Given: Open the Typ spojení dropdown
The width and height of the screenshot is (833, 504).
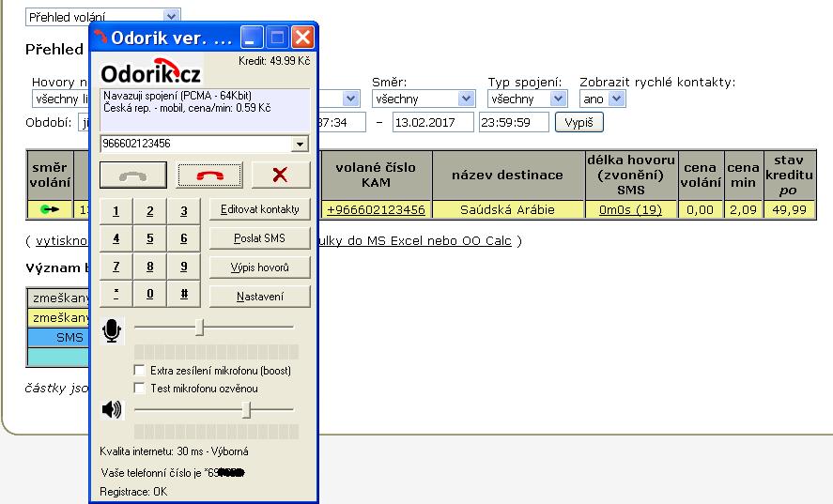Looking at the screenshot, I should [527, 99].
